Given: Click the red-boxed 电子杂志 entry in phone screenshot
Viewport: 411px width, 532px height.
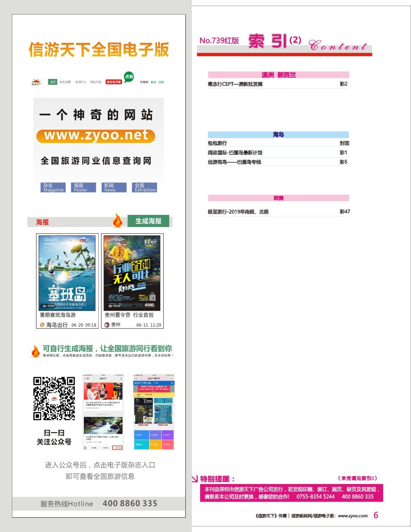Looking at the screenshot, I should [x=118, y=448].
